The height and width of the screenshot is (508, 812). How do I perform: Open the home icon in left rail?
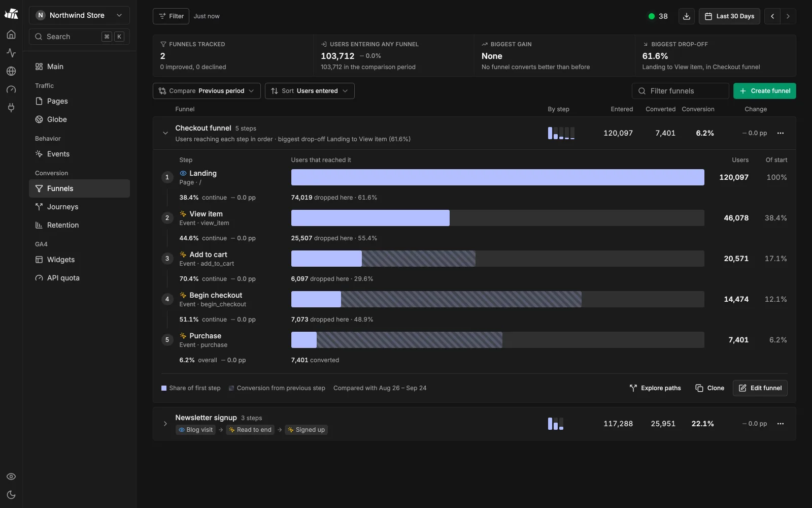pyautogui.click(x=11, y=35)
